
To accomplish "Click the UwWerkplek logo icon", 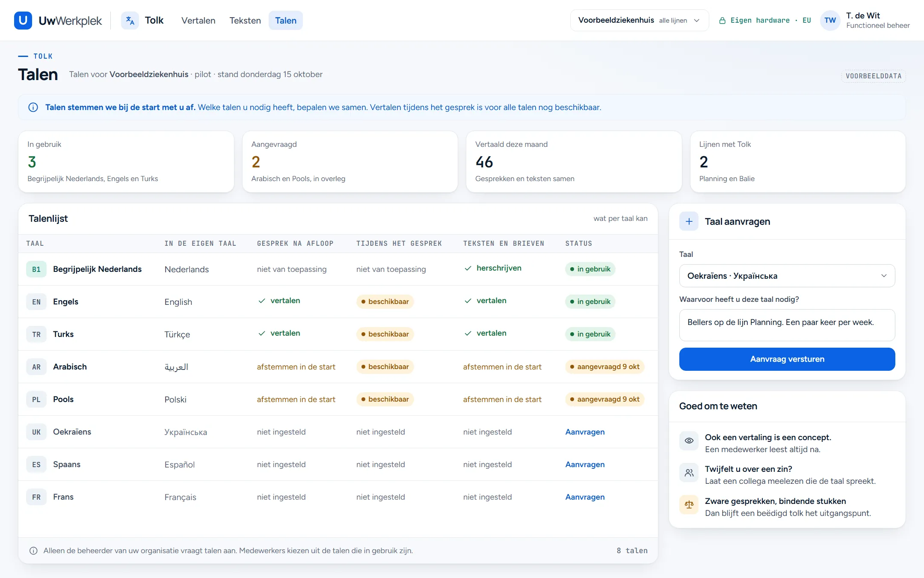I will [x=23, y=20].
